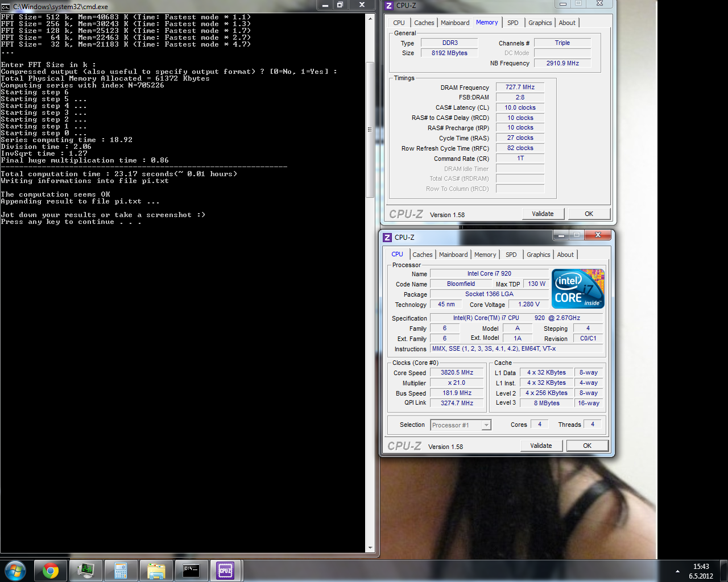Click the cmd window vertical scrollbar thumb
Image resolution: width=728 pixels, height=582 pixels.
370,130
